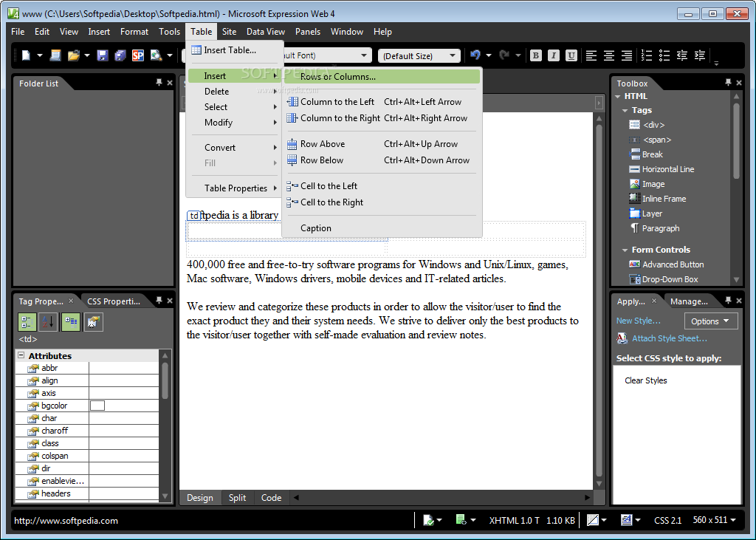Close the Folder List panel

click(170, 83)
